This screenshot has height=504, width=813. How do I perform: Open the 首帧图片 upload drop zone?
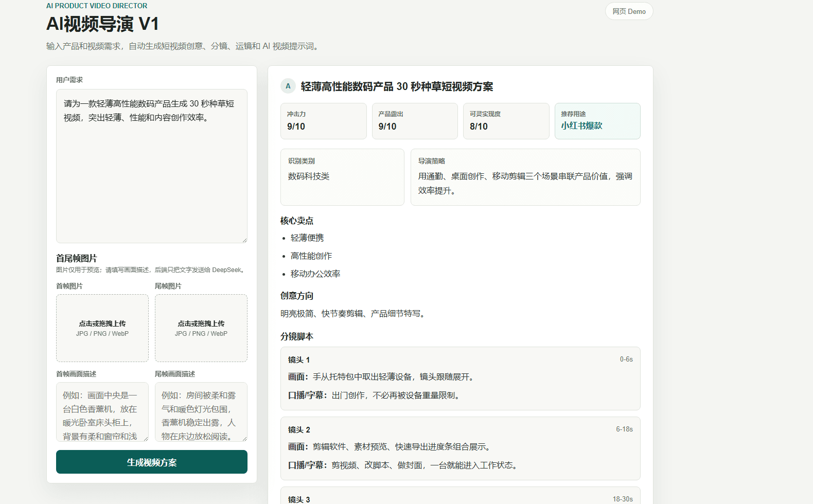click(102, 328)
